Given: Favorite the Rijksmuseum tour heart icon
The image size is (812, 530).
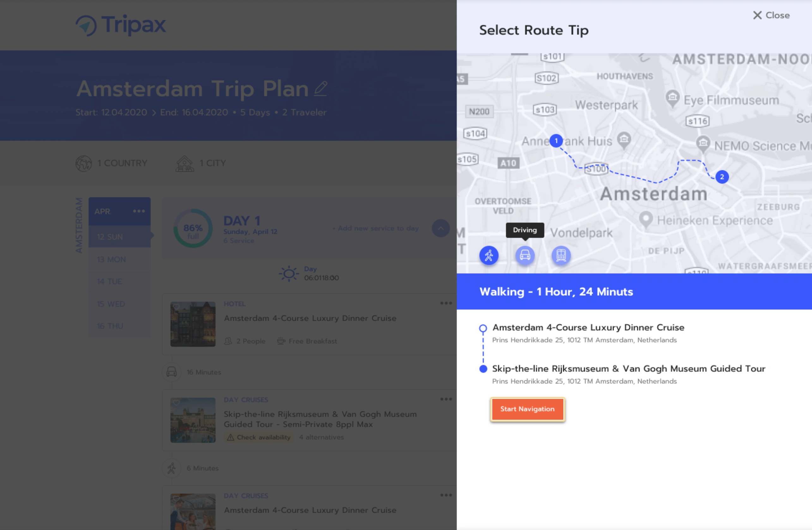Looking at the screenshot, I should point(176,403).
